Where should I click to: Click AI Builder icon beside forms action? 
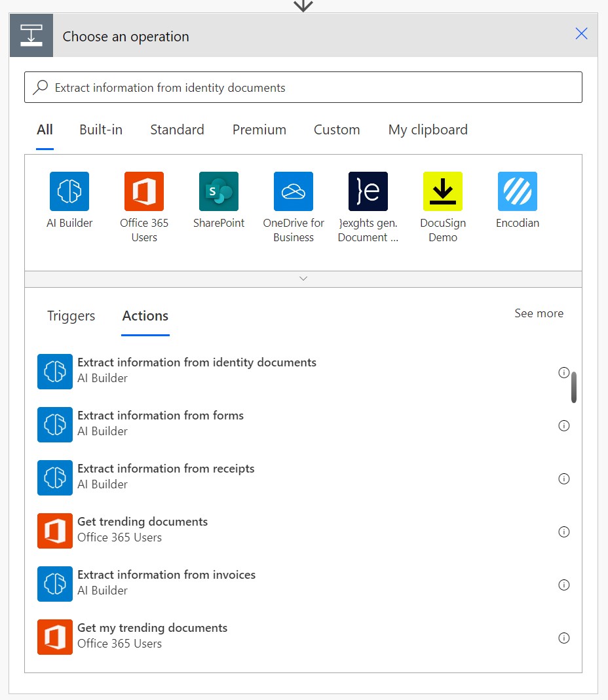click(x=55, y=425)
